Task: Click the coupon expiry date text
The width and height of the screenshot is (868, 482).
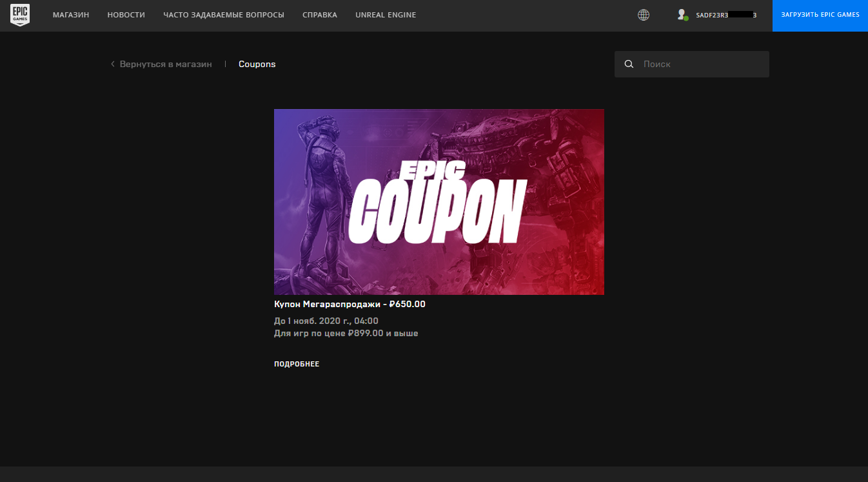Action: click(x=326, y=321)
